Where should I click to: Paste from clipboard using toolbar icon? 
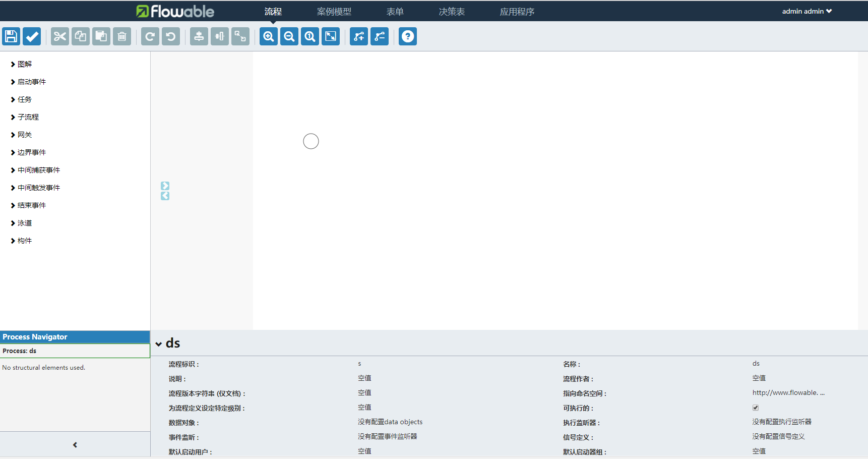pyautogui.click(x=101, y=36)
